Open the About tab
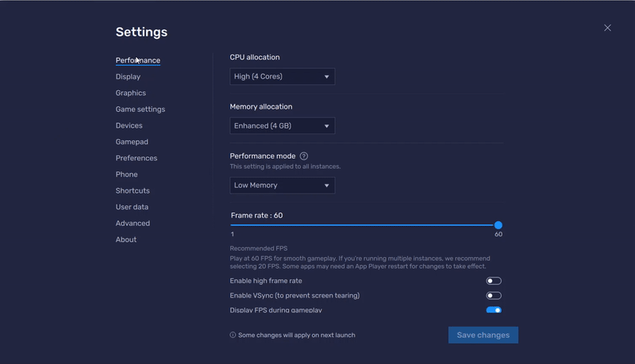 click(126, 239)
